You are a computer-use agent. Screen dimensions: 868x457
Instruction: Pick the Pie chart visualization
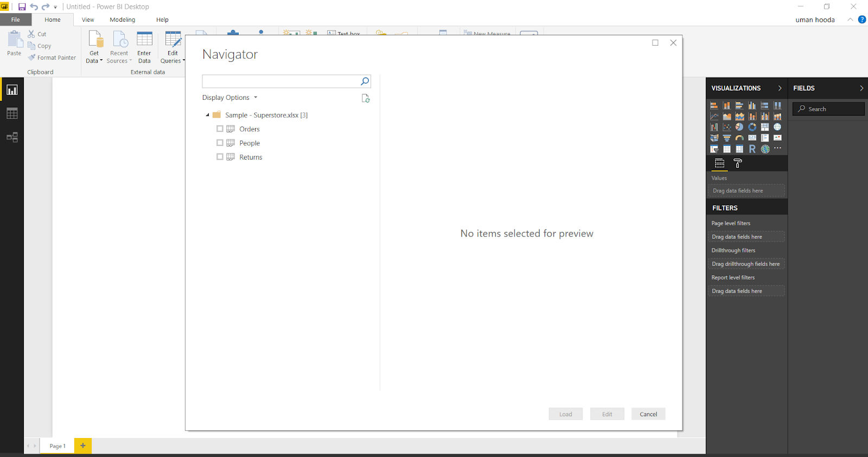(x=739, y=127)
